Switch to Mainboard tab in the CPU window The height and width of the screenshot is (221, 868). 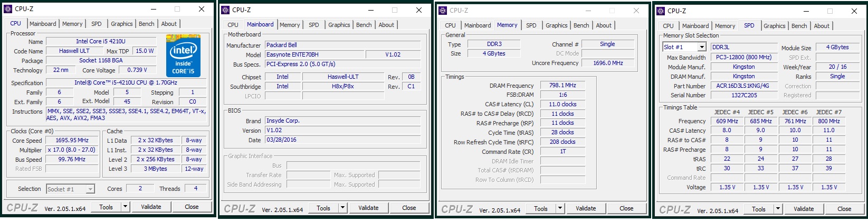coord(43,24)
